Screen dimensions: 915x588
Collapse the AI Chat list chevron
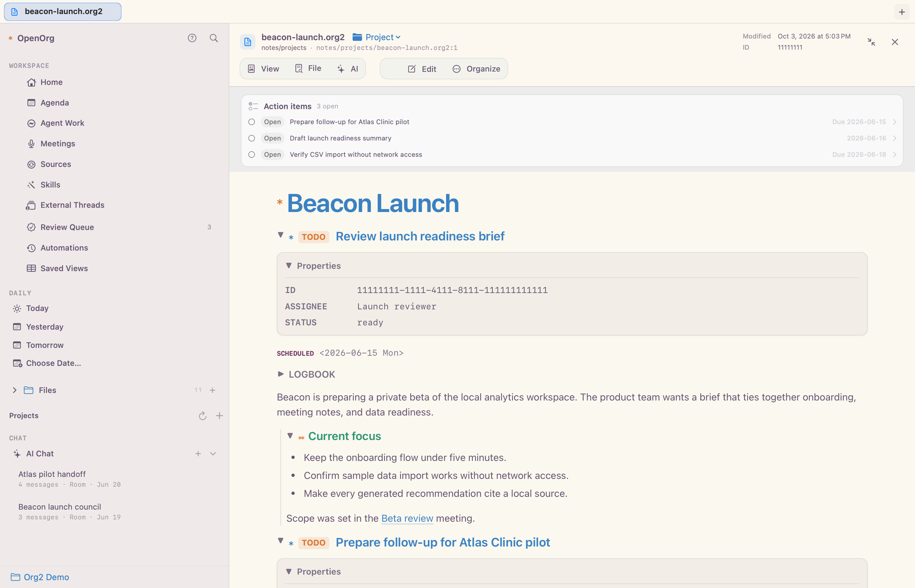pos(213,454)
